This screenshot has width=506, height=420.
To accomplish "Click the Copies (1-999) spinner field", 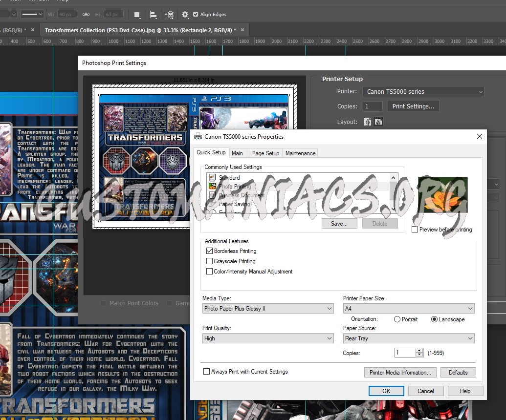I will click(405, 353).
